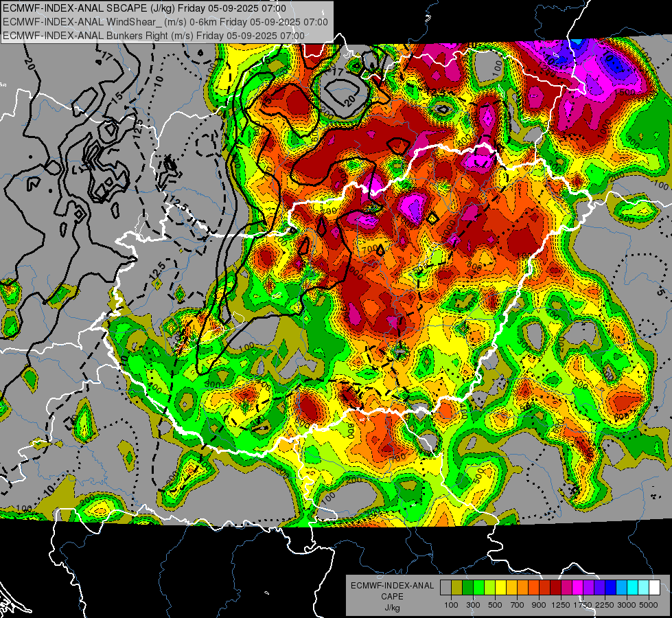Select the dark green legend swatch
The height and width of the screenshot is (618, 672).
click(x=467, y=587)
